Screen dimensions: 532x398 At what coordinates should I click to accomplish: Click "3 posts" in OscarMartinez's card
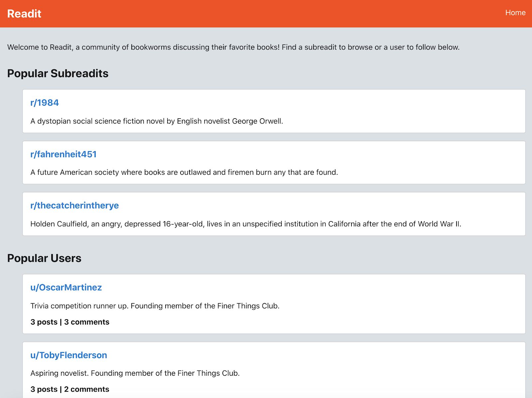tap(44, 322)
